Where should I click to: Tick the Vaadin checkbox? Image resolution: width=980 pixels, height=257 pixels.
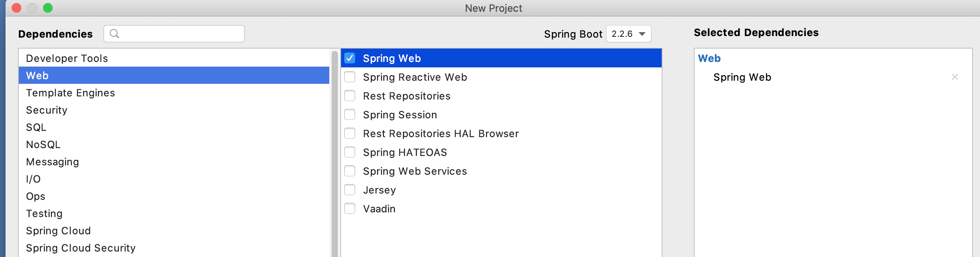350,209
